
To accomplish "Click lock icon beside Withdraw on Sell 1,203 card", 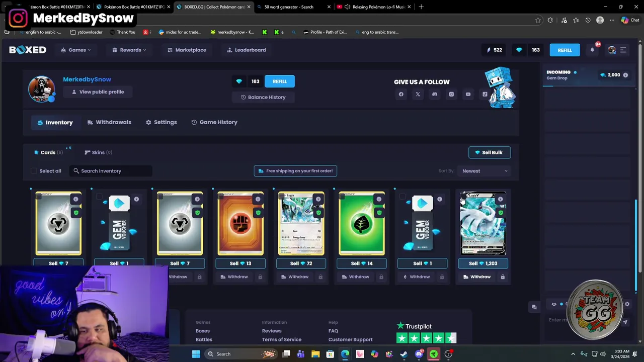I will pos(503,277).
